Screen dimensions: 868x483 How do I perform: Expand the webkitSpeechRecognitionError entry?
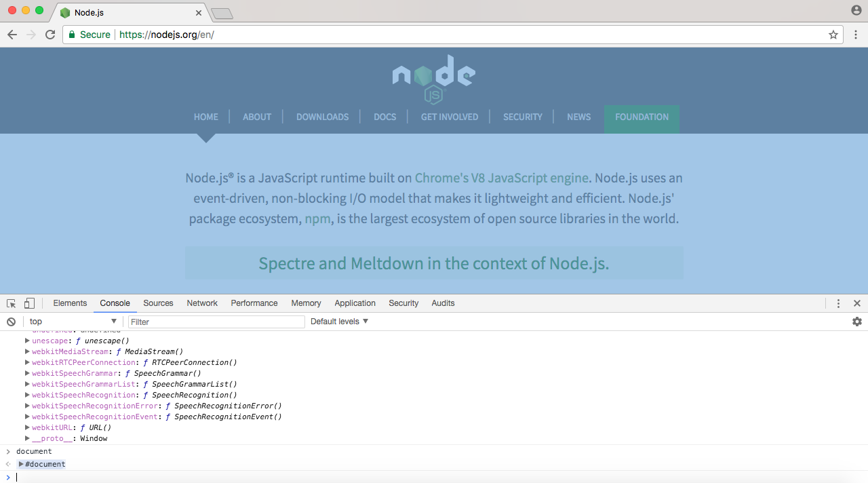click(x=28, y=406)
